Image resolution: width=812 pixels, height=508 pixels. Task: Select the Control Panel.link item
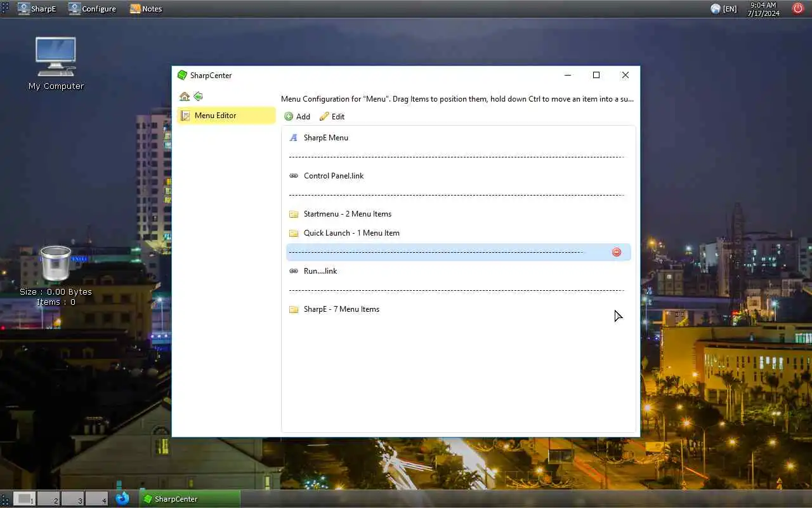[458, 176]
